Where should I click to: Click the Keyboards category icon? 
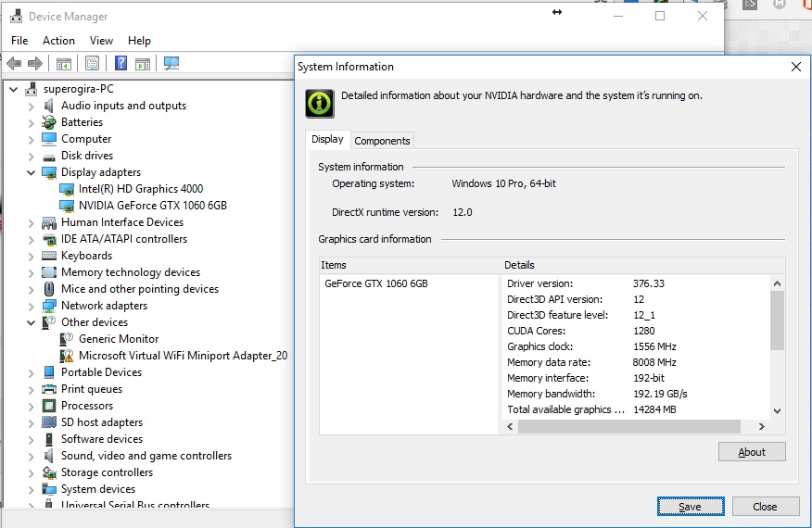tap(49, 256)
